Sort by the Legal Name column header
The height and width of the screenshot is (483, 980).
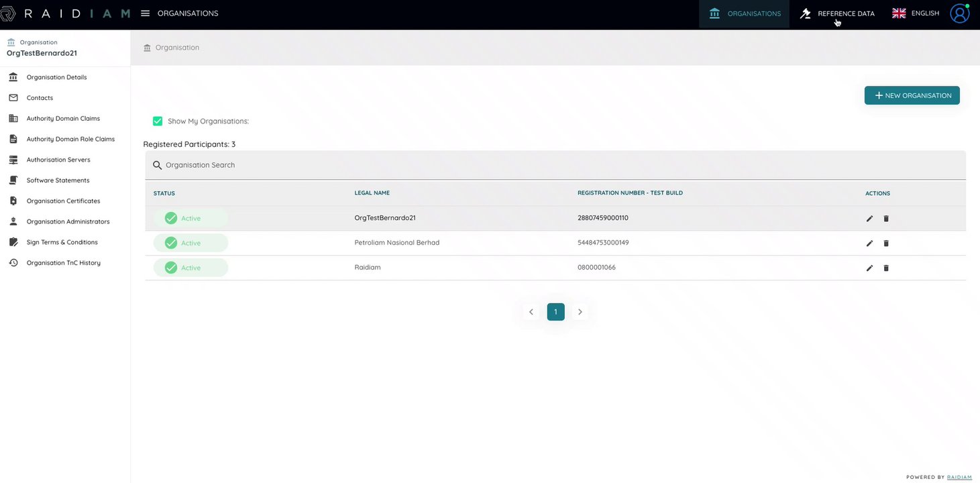point(372,193)
